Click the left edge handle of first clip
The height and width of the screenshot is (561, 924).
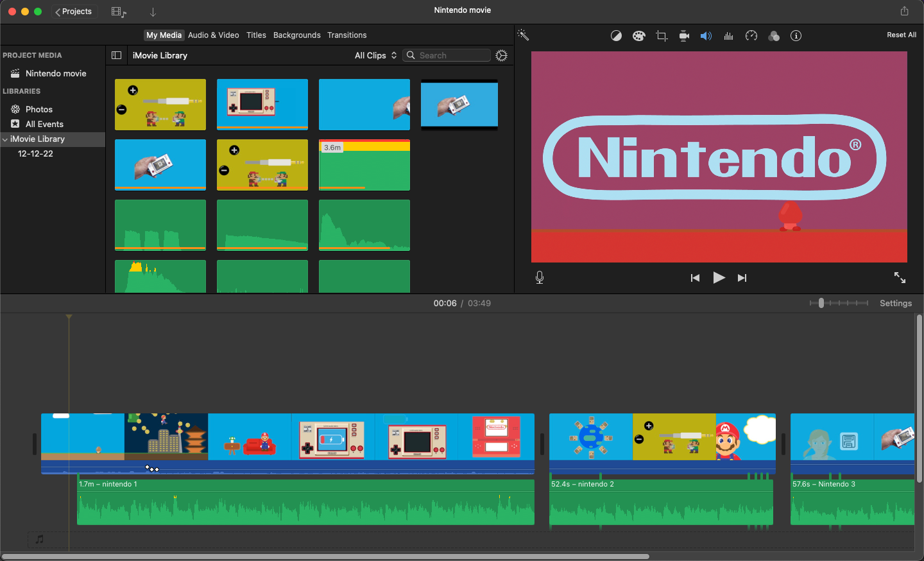pos(35,444)
